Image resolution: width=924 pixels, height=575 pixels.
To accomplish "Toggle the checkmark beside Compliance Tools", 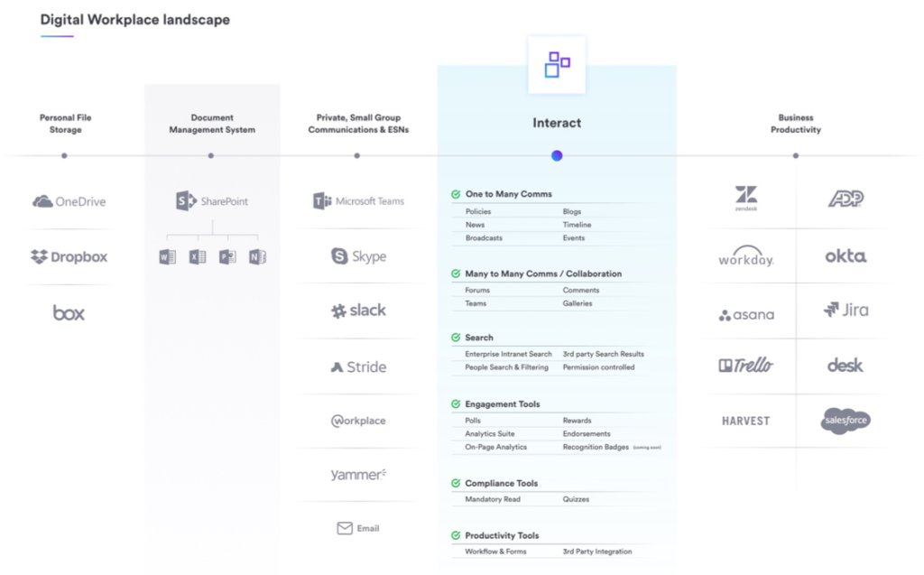I will (x=454, y=482).
